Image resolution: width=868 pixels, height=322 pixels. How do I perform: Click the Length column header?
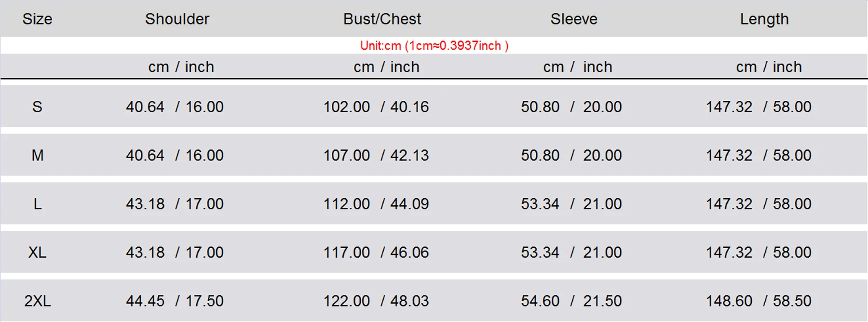(764, 19)
